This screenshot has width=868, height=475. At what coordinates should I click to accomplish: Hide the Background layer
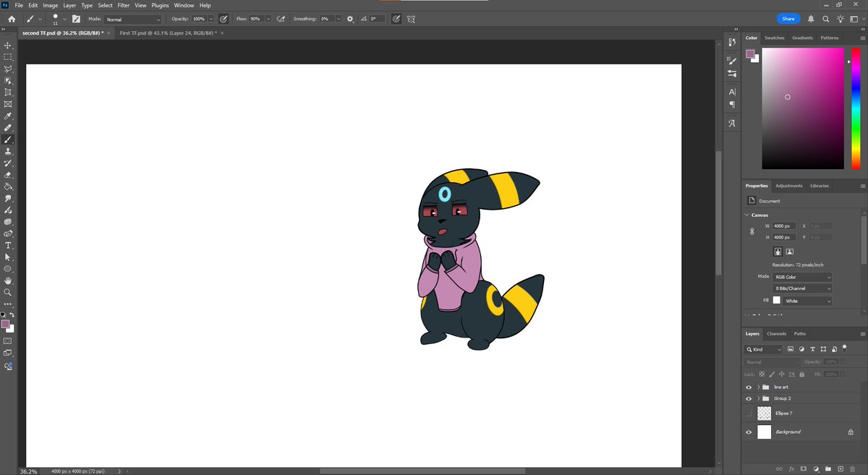749,432
